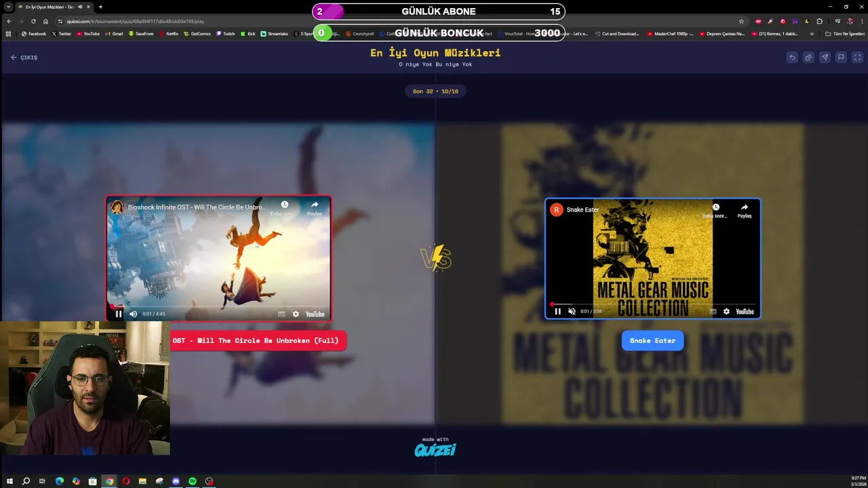
Task: Bookmark this page with the star icon
Action: coord(741,21)
